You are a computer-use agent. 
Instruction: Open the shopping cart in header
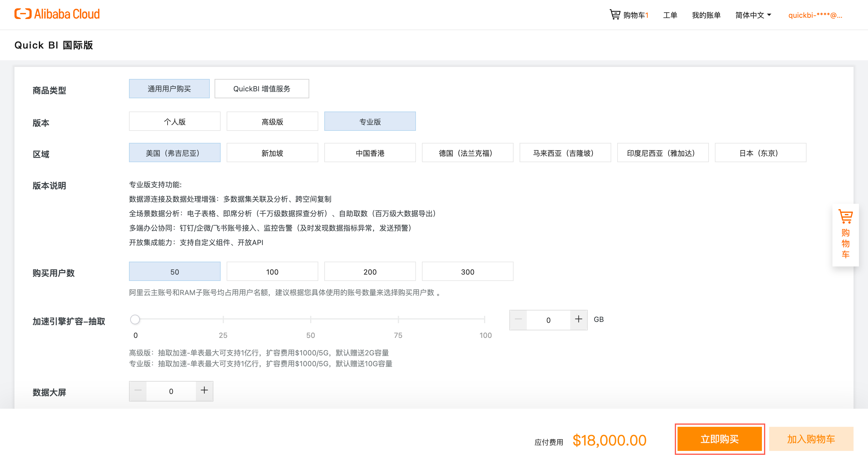[629, 15]
